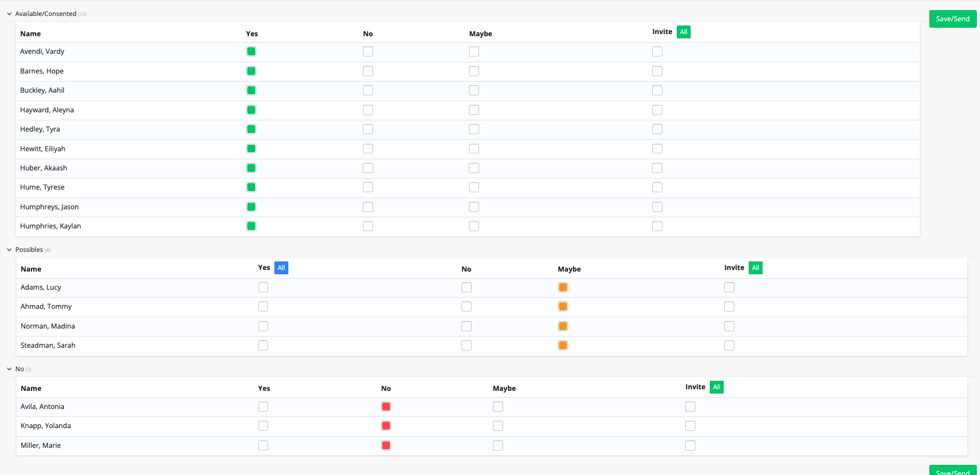Collapse the Available/Consented section
Viewport: 980px width, 475px height.
(x=9, y=14)
